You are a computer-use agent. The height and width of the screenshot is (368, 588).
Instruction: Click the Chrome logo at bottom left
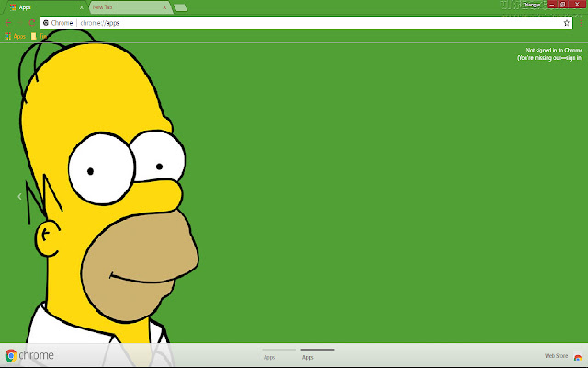[x=29, y=355]
